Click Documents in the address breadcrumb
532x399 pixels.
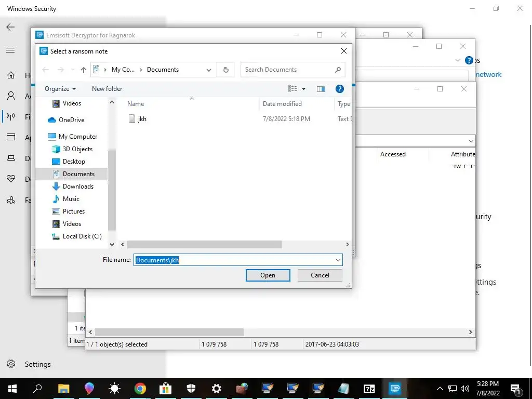[x=163, y=70]
